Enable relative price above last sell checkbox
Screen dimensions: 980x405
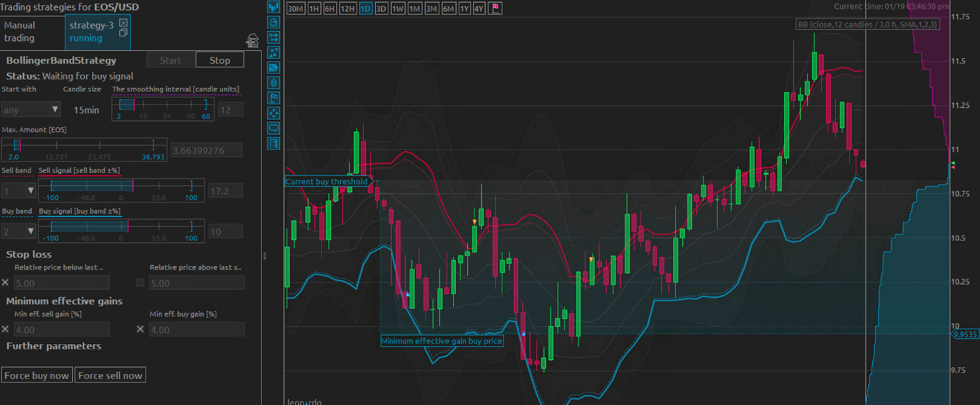coord(140,282)
